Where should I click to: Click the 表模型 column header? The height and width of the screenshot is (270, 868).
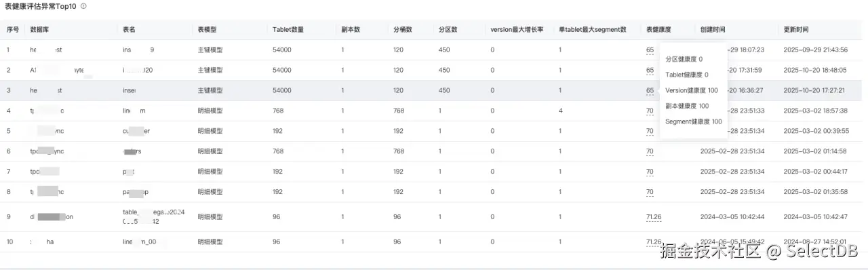(207, 30)
